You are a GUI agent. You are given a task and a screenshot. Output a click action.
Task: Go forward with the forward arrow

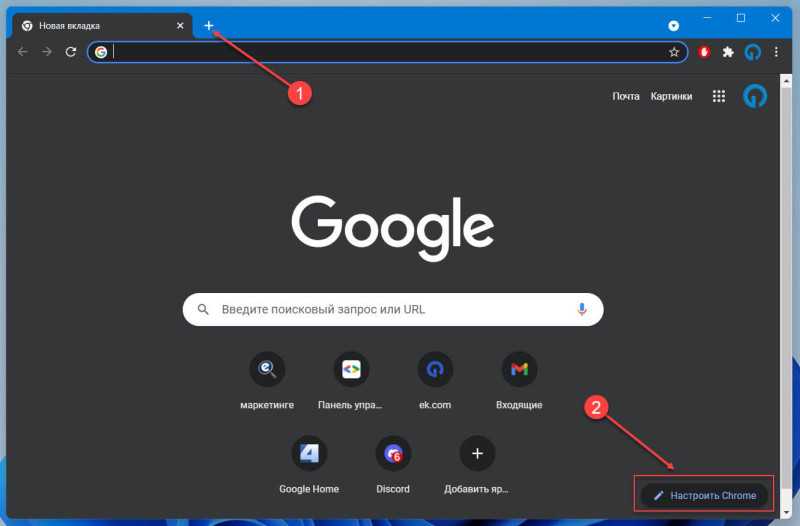pos(46,52)
